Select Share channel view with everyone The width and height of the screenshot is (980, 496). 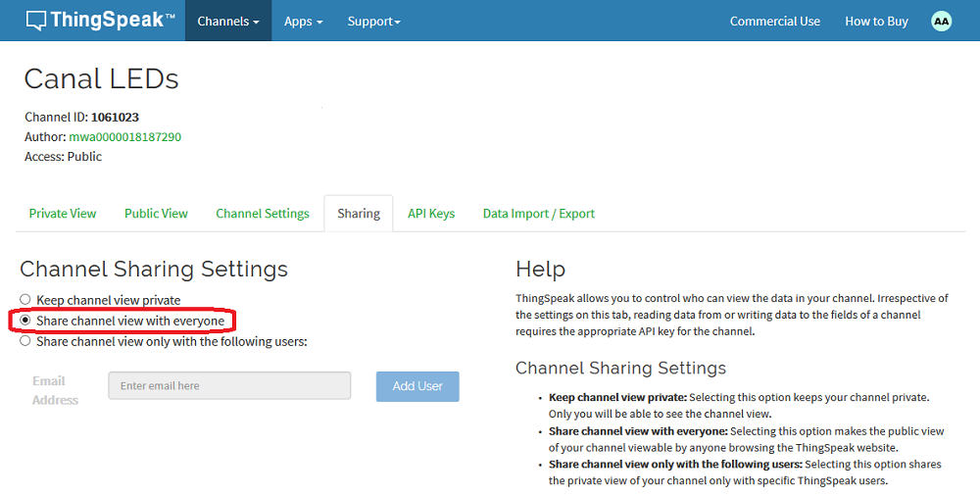[x=25, y=321]
